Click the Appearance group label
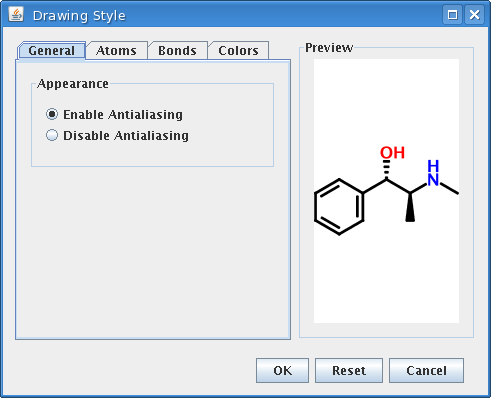This screenshot has height=398, width=491. (x=73, y=84)
